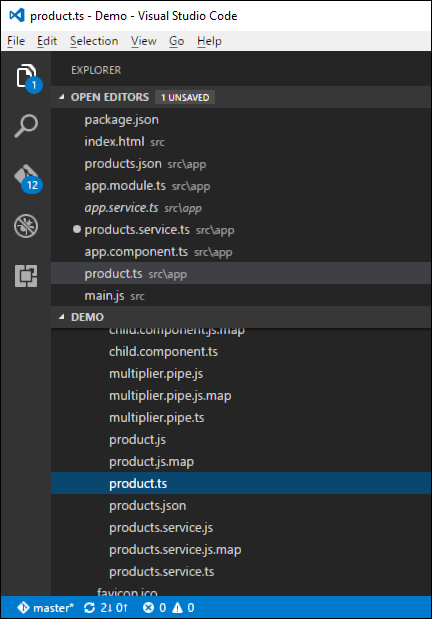This screenshot has height=619, width=432.
Task: Open the File menu
Action: tap(16, 41)
